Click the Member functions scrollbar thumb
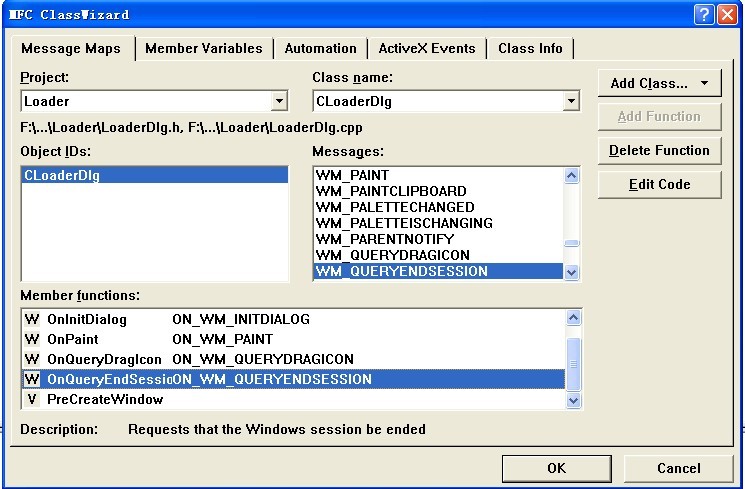745x489 pixels. click(x=573, y=364)
